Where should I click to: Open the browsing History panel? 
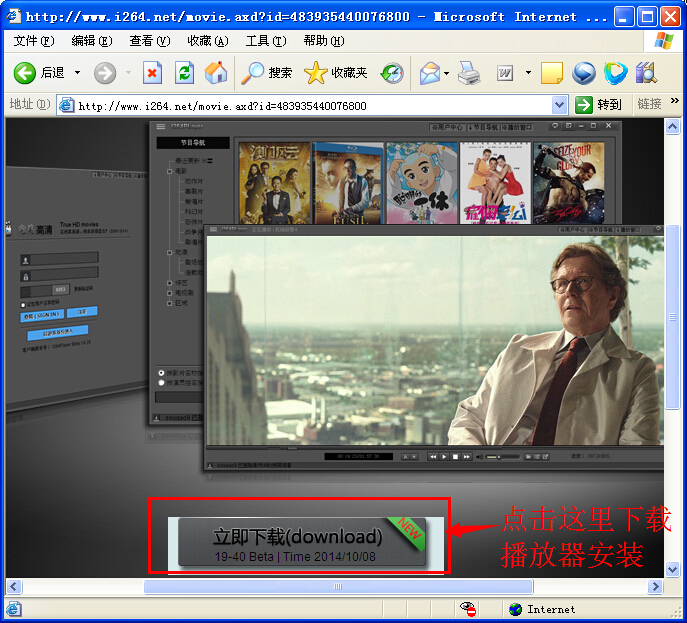[x=392, y=72]
